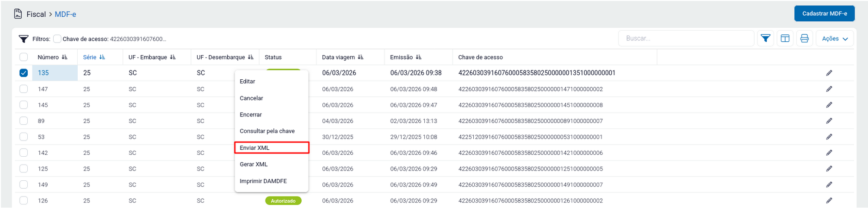
Task: Choose Imprimir DAMDFE in context menu
Action: [263, 181]
